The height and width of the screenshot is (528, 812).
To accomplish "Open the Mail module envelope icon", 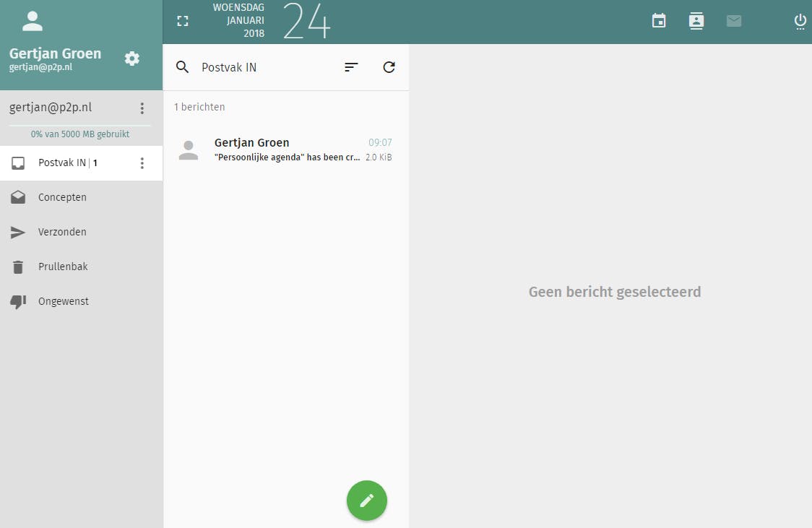I will tap(734, 21).
